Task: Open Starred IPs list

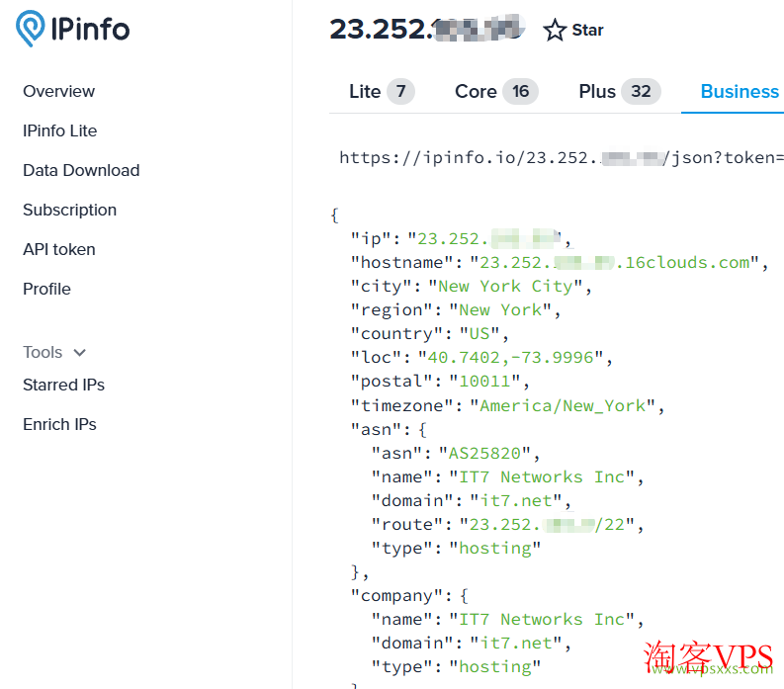Action: coord(63,385)
